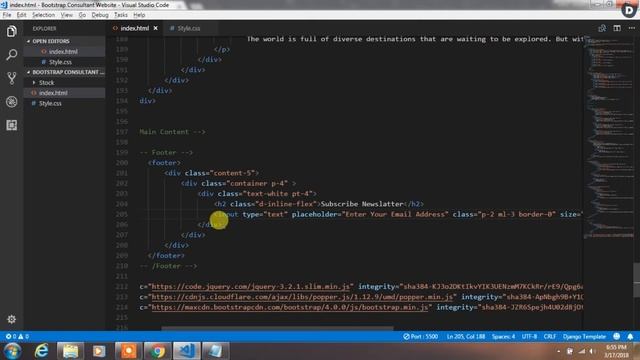
Task: Click the taskbar clock showing 6:55 PM
Action: [x=616, y=351]
